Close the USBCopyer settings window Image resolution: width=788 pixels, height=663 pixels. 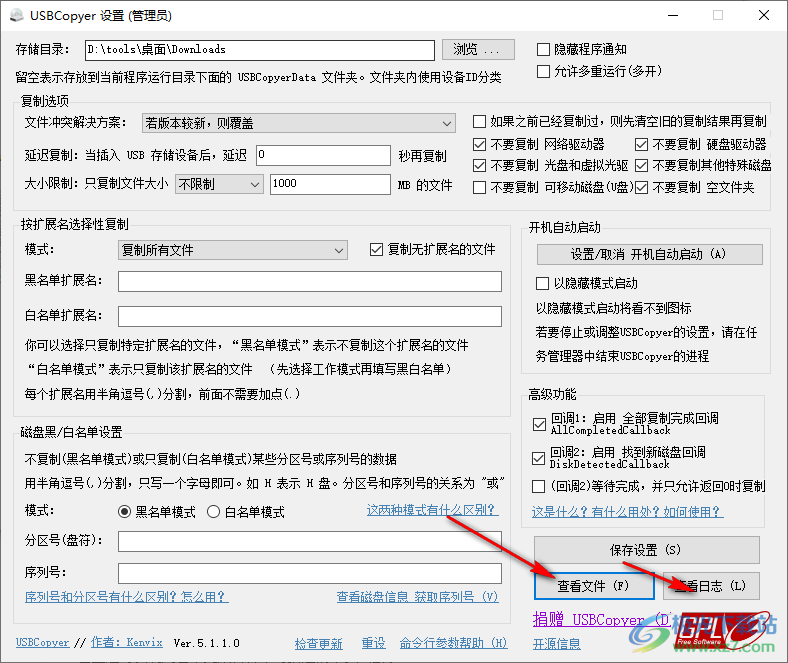tap(764, 16)
